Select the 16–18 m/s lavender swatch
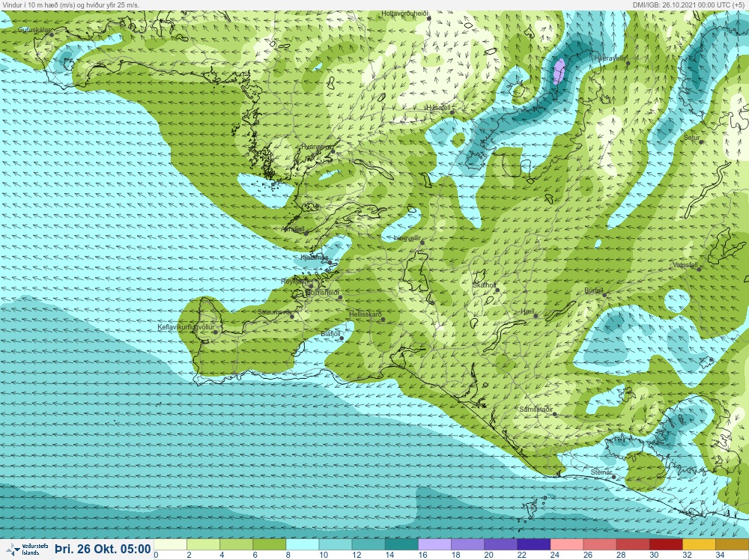749x560 pixels. coord(434,545)
